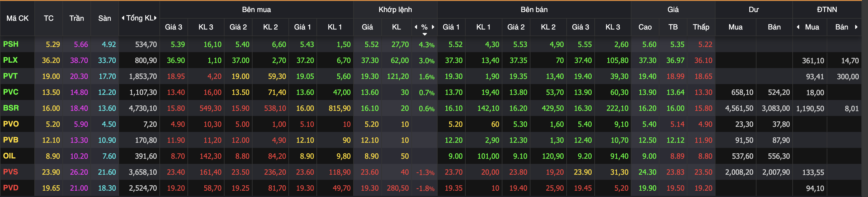
Task: Click right arrow in ĐTNN Bán header
Action: [x=856, y=27]
